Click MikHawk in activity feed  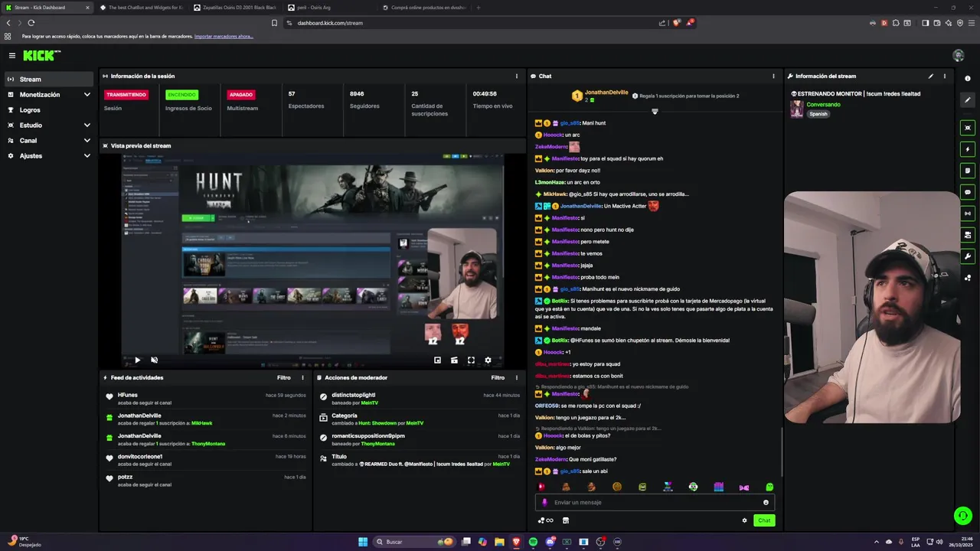(202, 423)
